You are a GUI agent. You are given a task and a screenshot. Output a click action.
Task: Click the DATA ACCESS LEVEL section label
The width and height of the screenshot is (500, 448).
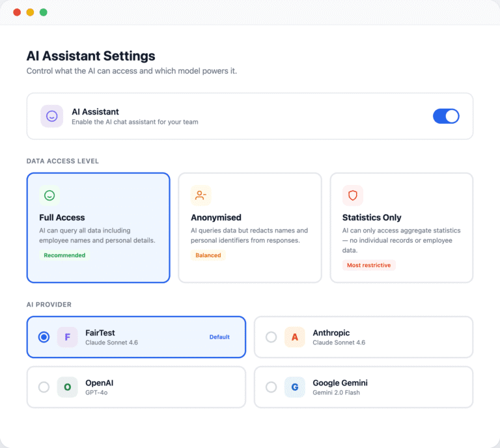point(62,161)
